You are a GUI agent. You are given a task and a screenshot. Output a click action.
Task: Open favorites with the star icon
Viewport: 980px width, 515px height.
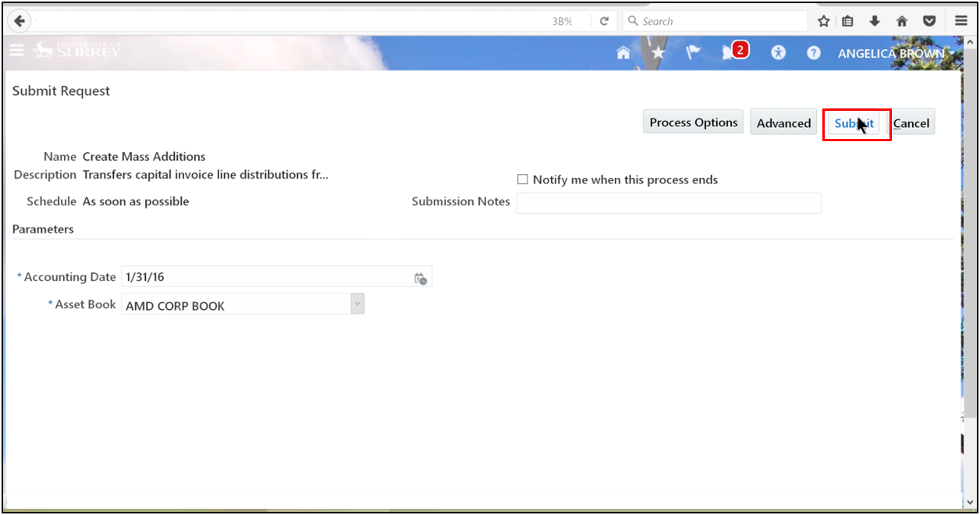[658, 51]
